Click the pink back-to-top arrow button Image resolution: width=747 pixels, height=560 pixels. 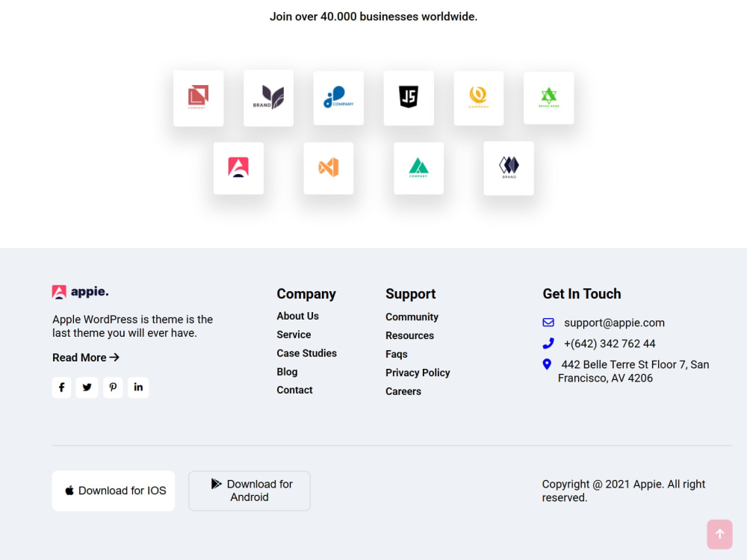coord(719,535)
